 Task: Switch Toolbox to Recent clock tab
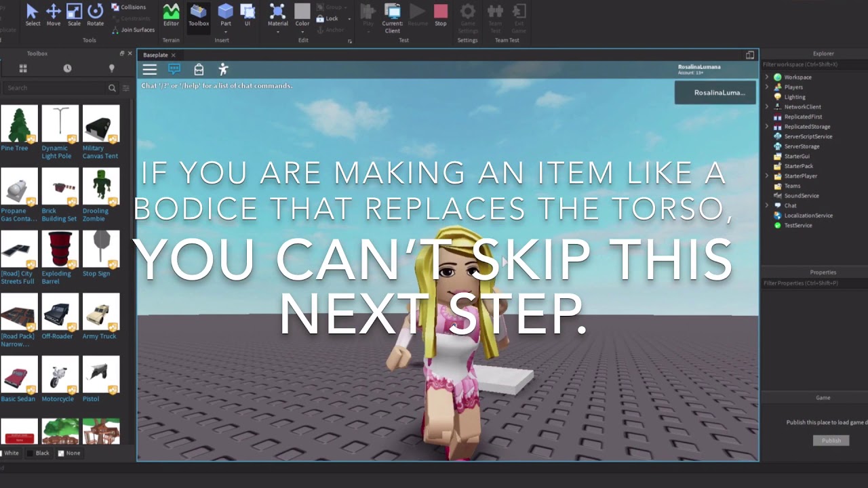[67, 68]
